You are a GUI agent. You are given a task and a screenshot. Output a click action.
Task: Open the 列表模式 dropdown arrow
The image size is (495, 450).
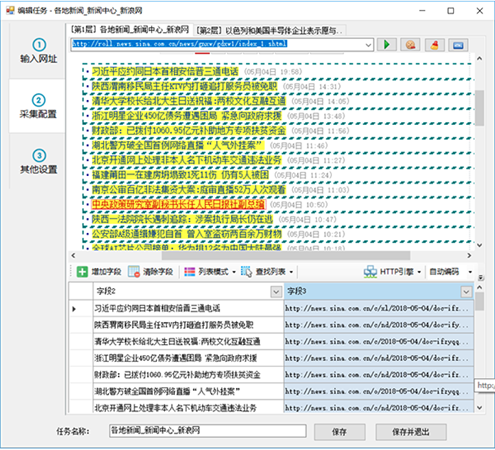point(234,272)
